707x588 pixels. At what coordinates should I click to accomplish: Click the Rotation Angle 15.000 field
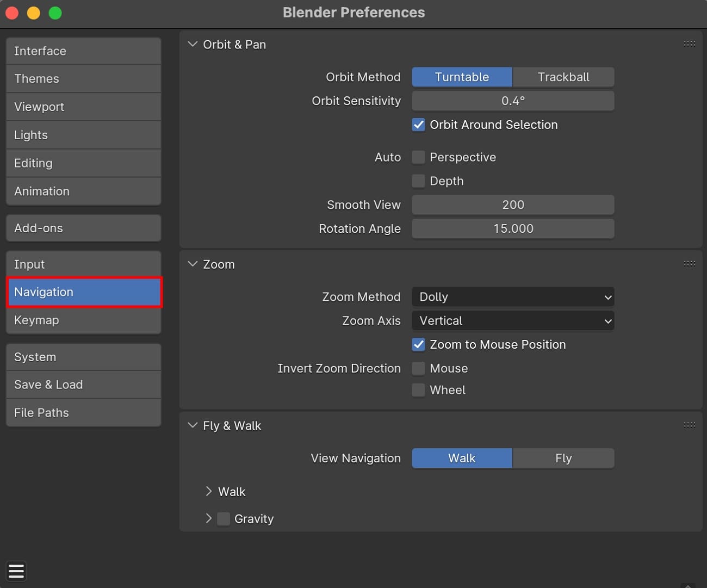513,229
